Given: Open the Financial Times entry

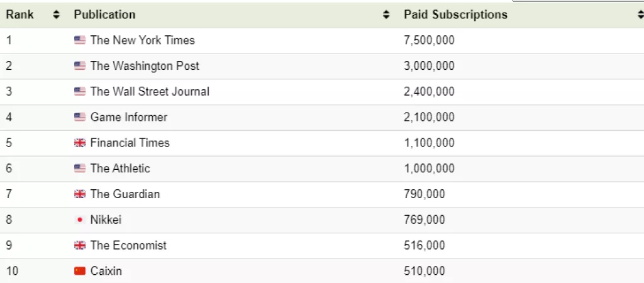Looking at the screenshot, I should pyautogui.click(x=130, y=143).
